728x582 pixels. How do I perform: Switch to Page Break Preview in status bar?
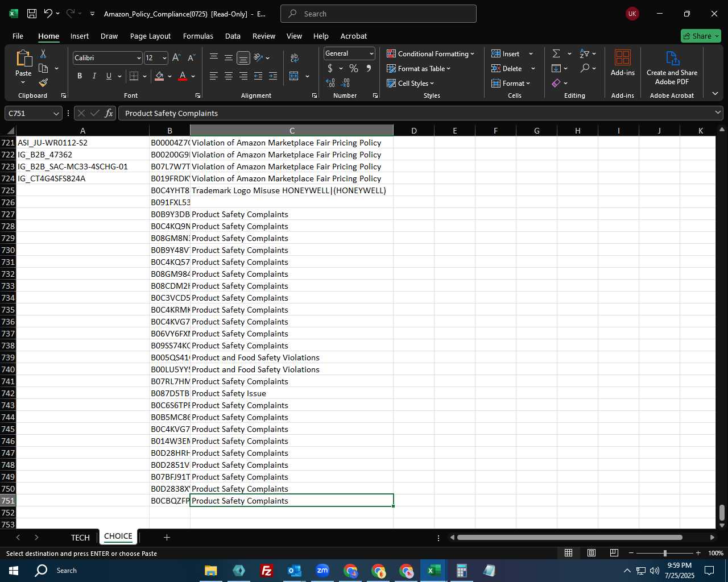tap(614, 553)
